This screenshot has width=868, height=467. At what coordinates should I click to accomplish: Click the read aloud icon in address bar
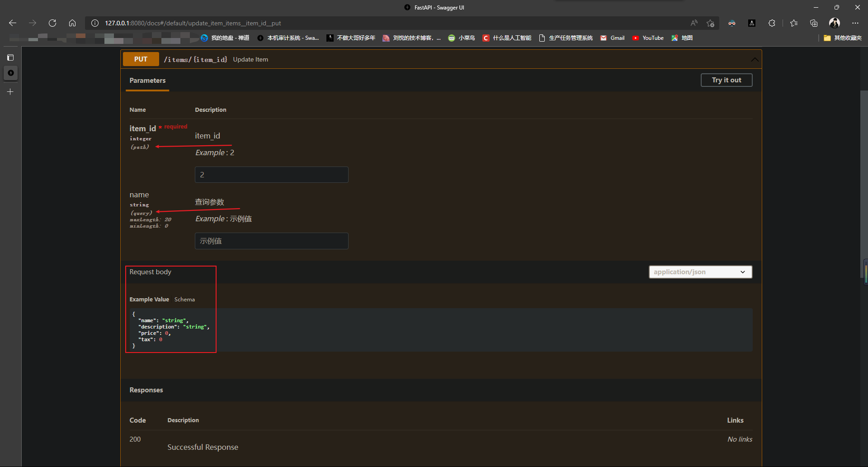point(694,23)
